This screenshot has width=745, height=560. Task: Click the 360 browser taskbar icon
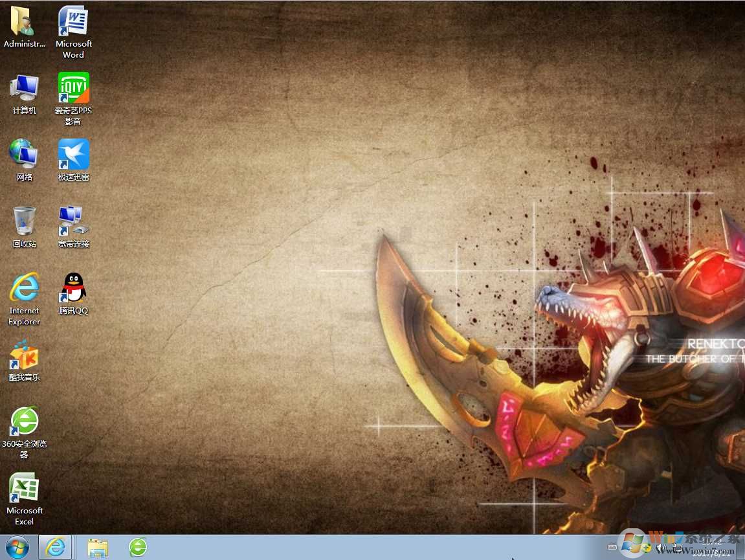pyautogui.click(x=138, y=547)
